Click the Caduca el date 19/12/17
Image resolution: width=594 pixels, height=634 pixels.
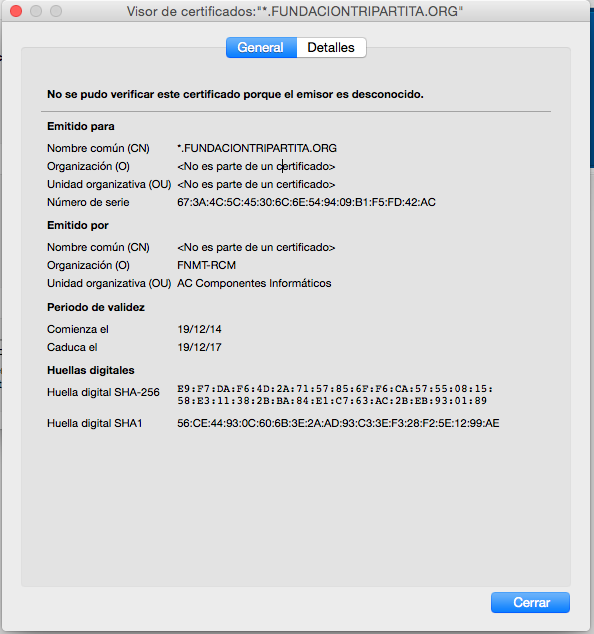tap(199, 347)
